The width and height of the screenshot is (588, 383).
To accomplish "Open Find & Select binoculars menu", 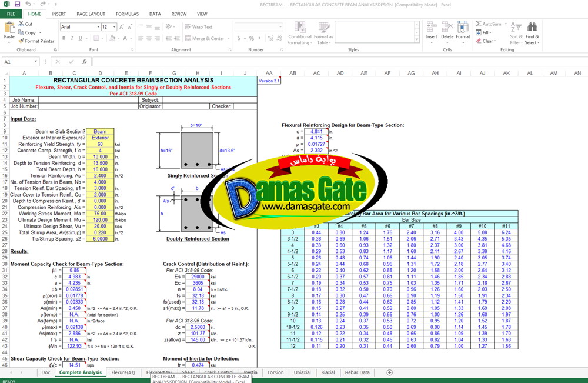I will pyautogui.click(x=532, y=33).
